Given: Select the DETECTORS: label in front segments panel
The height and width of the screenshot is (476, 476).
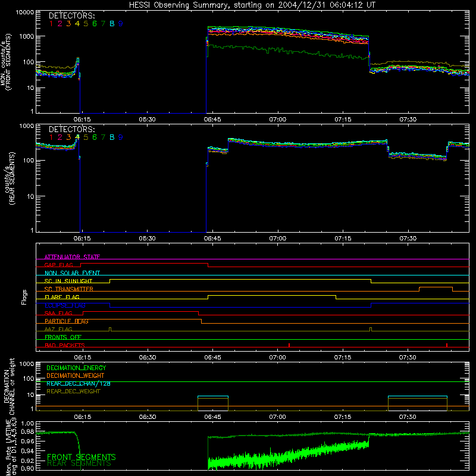Looking at the screenshot, I should tap(71, 15).
